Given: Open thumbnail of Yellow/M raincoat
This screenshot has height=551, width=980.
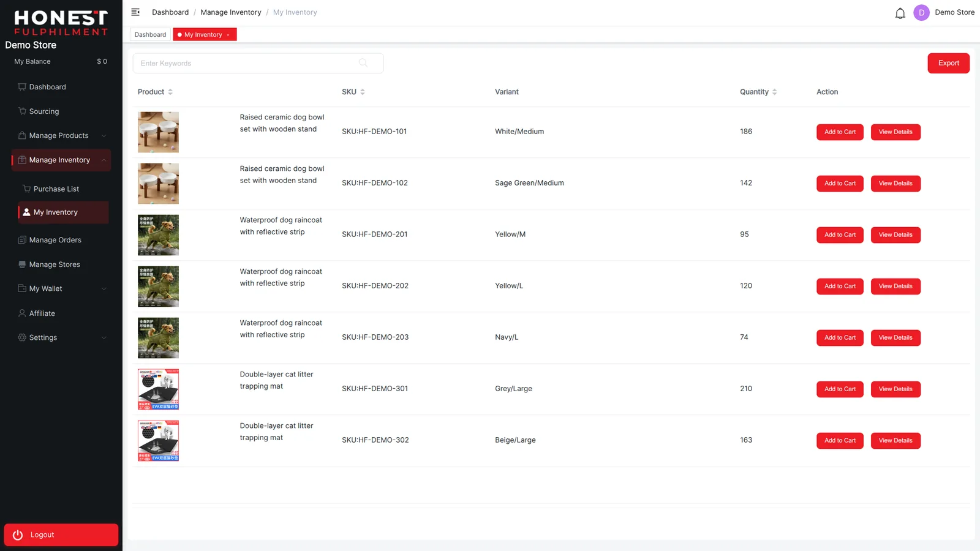Looking at the screenshot, I should [x=159, y=235].
